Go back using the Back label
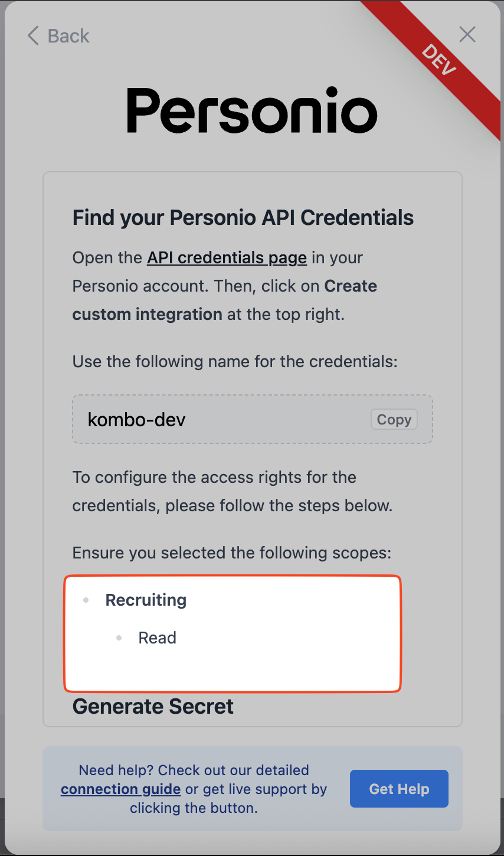 [68, 36]
